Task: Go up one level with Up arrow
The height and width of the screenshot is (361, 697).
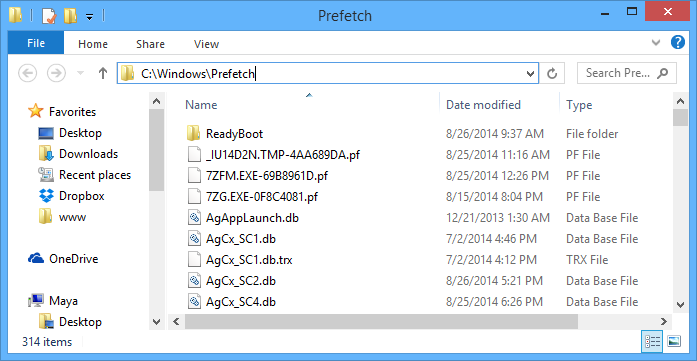Action: click(x=103, y=73)
